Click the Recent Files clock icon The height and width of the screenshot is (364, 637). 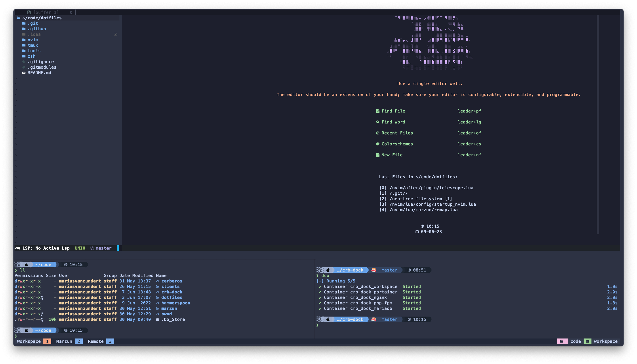(x=378, y=133)
